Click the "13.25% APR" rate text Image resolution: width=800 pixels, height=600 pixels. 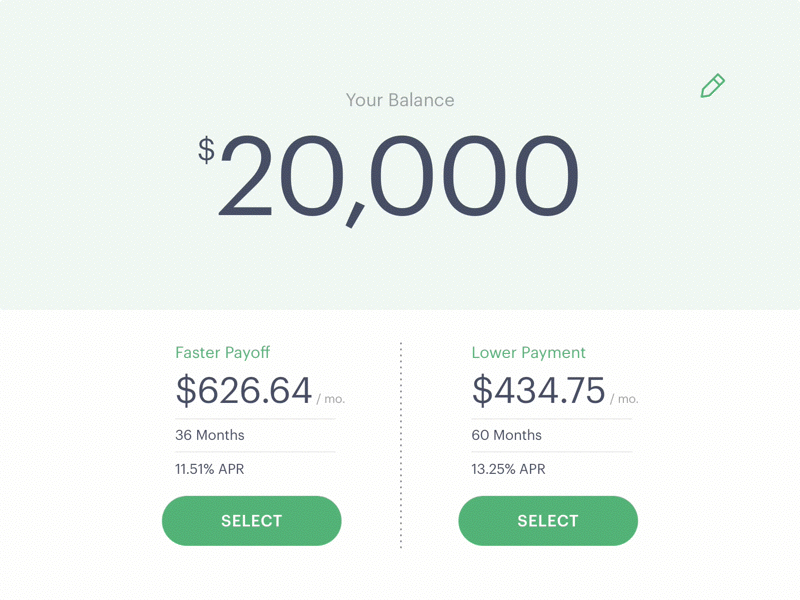coord(509,469)
